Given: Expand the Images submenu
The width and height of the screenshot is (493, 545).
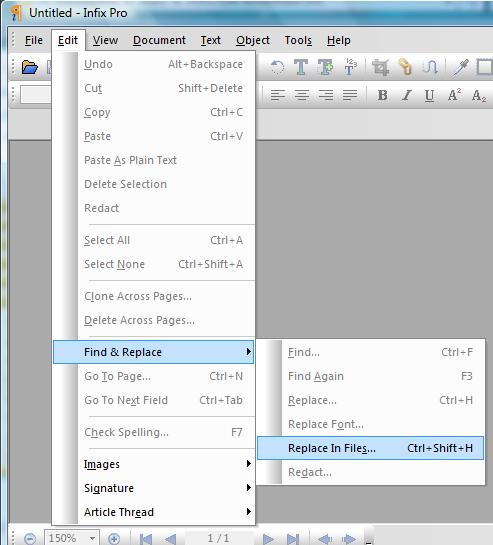Looking at the screenshot, I should point(153,464).
